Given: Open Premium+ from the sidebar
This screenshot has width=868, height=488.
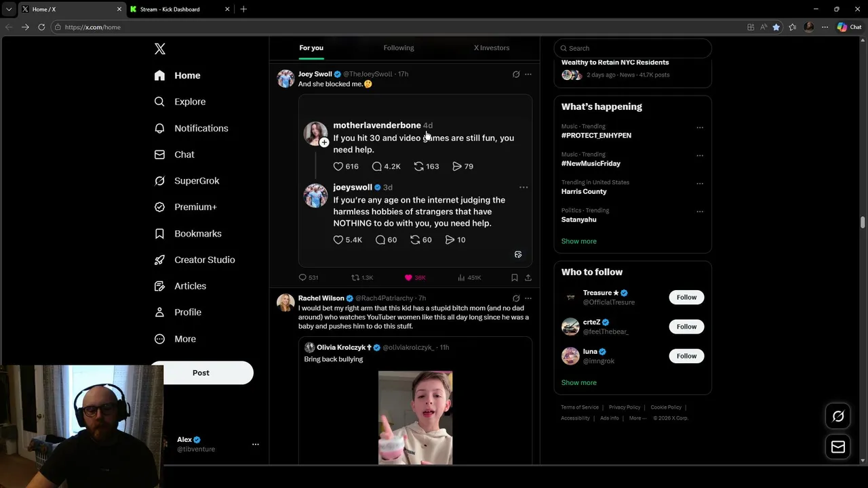Looking at the screenshot, I should tap(185, 207).
